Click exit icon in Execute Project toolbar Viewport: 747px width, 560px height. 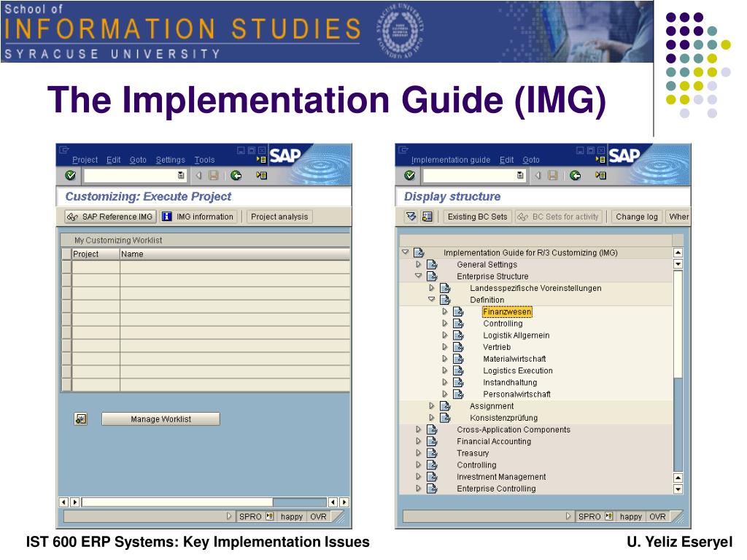click(261, 176)
